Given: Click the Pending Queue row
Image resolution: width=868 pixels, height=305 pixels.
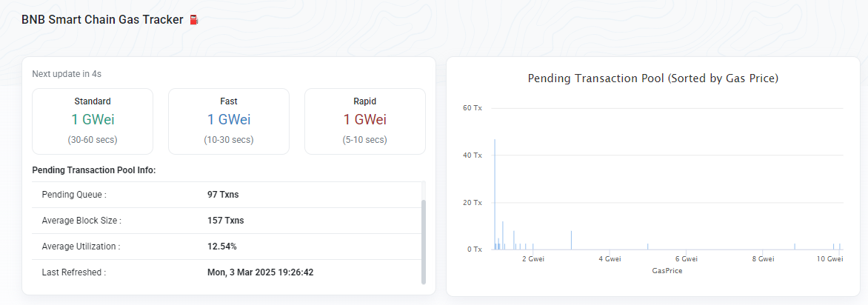Looking at the screenshot, I should coord(227,195).
